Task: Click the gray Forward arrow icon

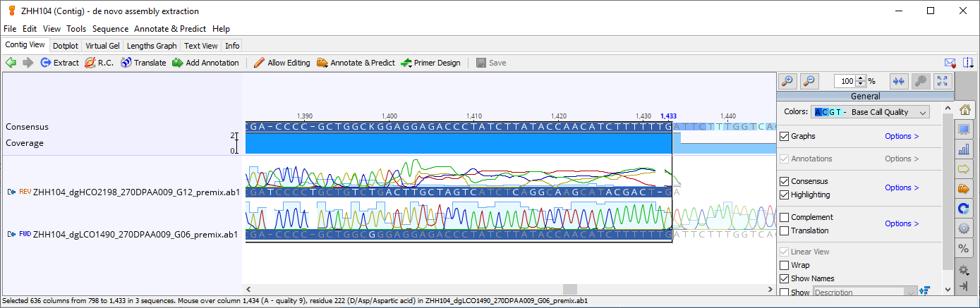Action: (x=28, y=63)
